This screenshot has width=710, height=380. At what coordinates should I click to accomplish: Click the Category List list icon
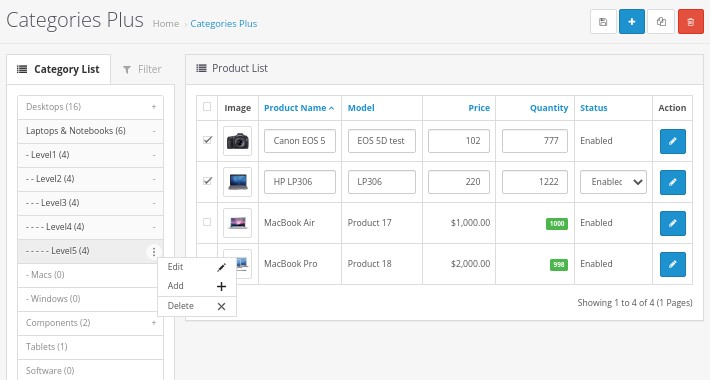[22, 69]
